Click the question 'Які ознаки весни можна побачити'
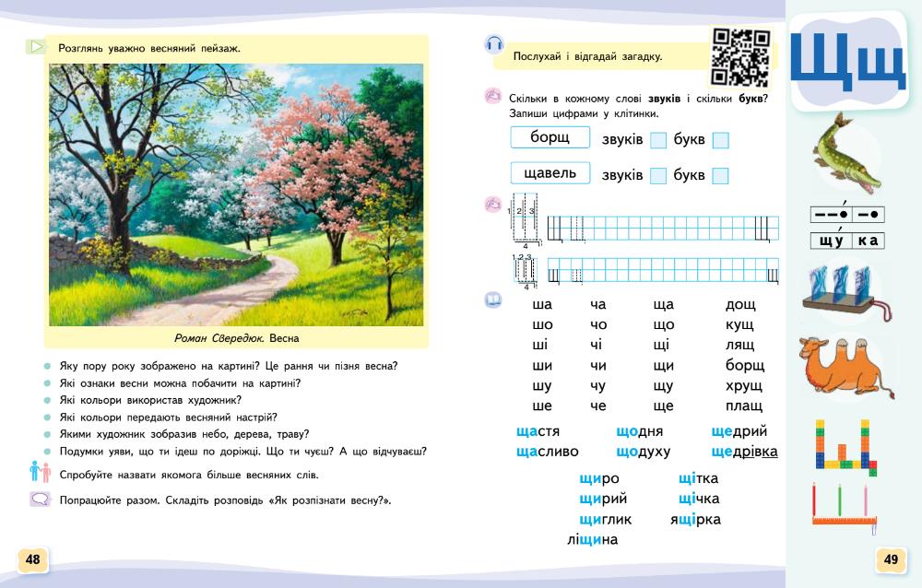 click(x=180, y=383)
